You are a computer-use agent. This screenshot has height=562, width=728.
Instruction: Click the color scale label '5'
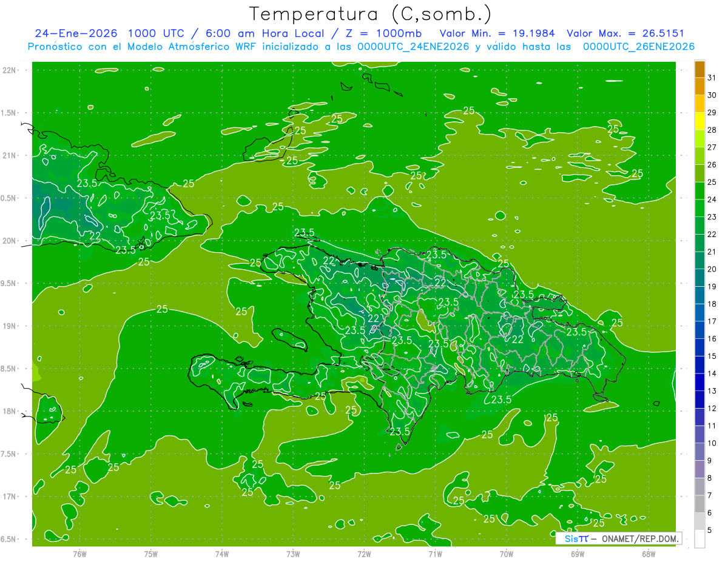pyautogui.click(x=710, y=530)
